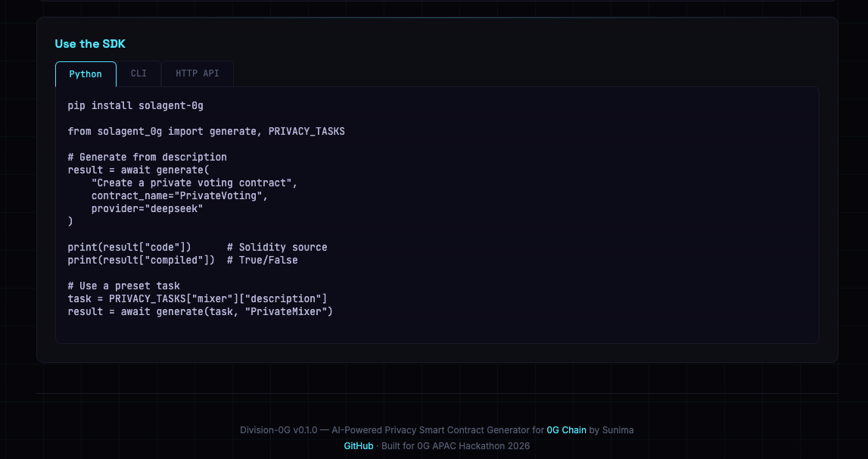Click the "# Generate from description" comment

147,158
